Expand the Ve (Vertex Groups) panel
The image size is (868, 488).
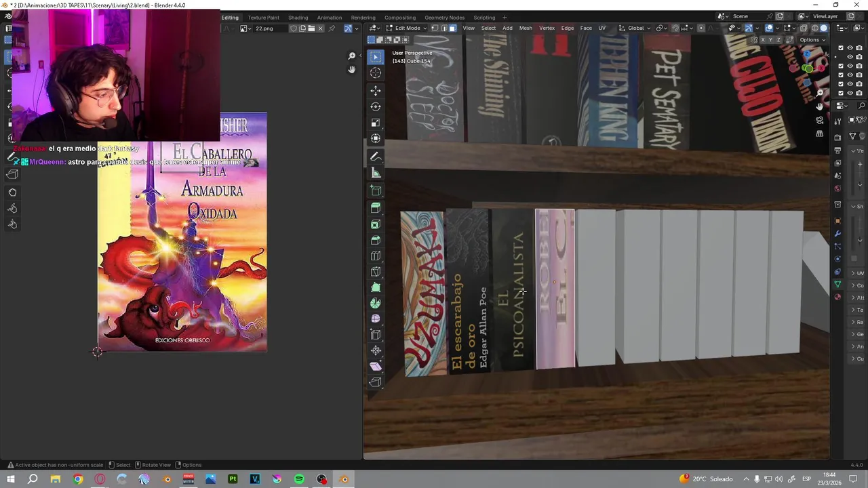[x=857, y=150]
